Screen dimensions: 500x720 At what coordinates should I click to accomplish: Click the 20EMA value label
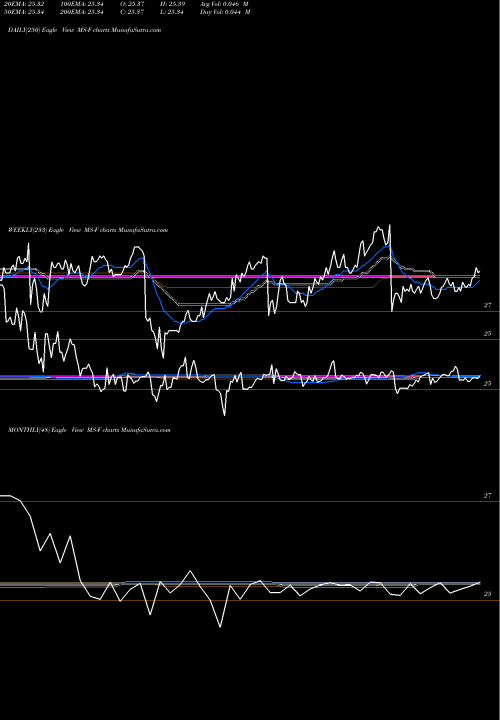24,3
